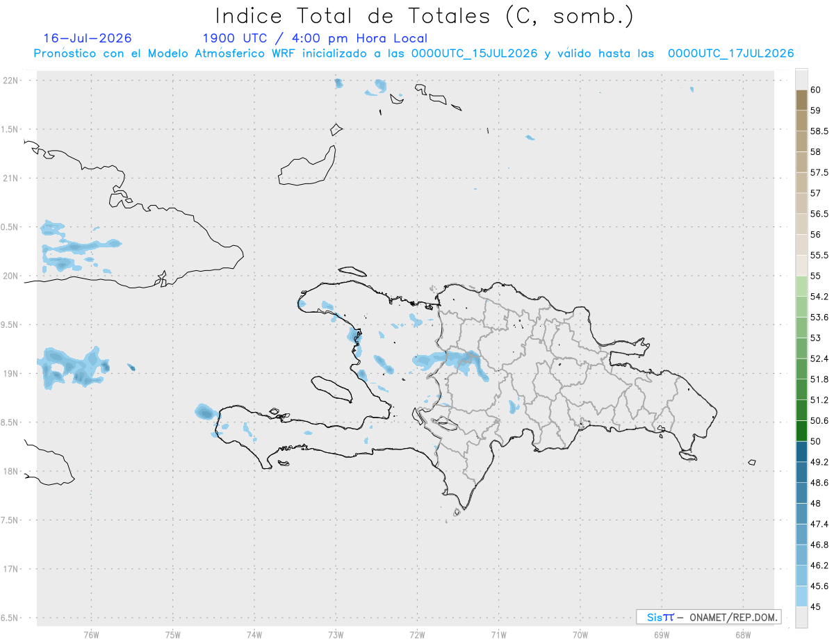This screenshot has width=834, height=644.
Task: Click the 74W longitude label
Action: pos(254,634)
